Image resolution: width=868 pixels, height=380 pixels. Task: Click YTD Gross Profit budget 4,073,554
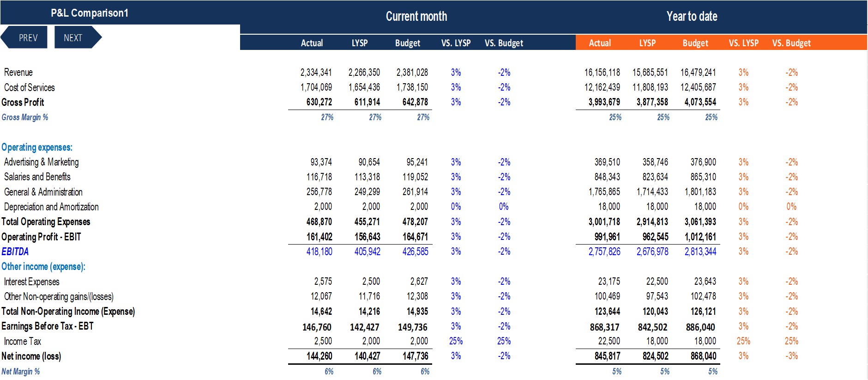pos(700,102)
